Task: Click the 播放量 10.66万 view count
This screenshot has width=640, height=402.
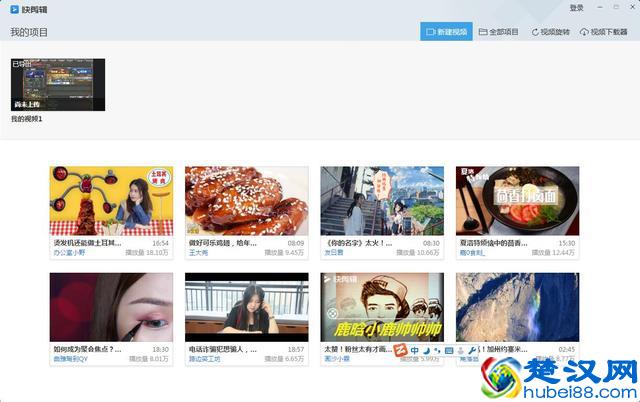Action: coord(418,253)
